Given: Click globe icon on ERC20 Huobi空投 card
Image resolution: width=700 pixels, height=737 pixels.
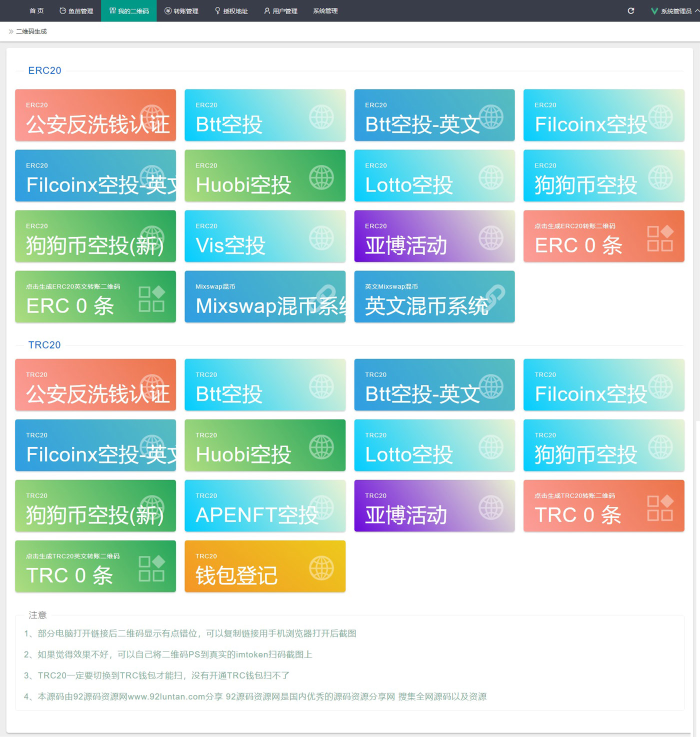Looking at the screenshot, I should coord(321,177).
